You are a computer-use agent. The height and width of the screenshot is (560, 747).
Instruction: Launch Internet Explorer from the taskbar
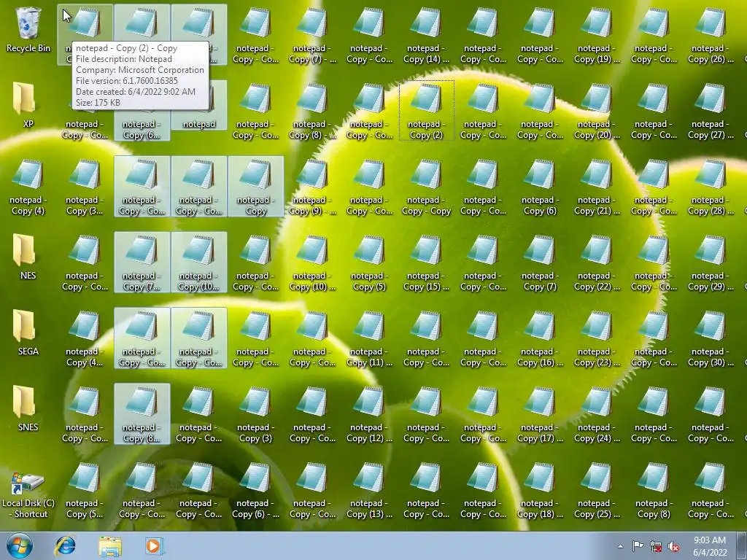coord(65,545)
